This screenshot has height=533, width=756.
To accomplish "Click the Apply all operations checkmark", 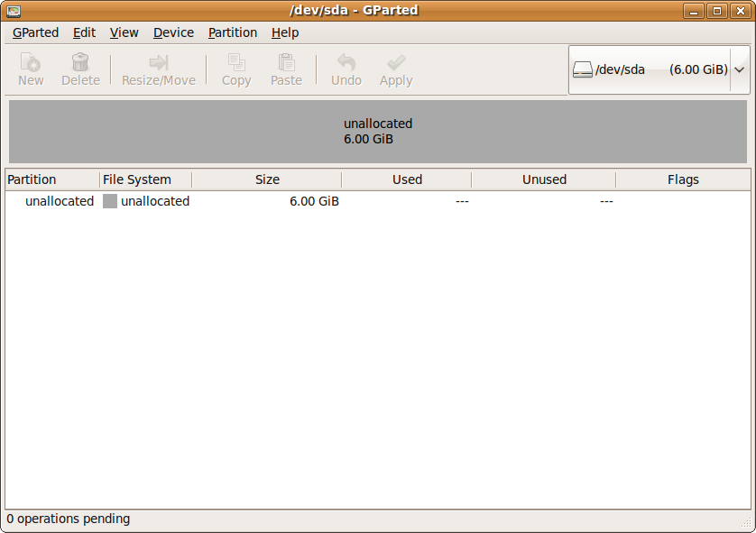I will click(395, 63).
